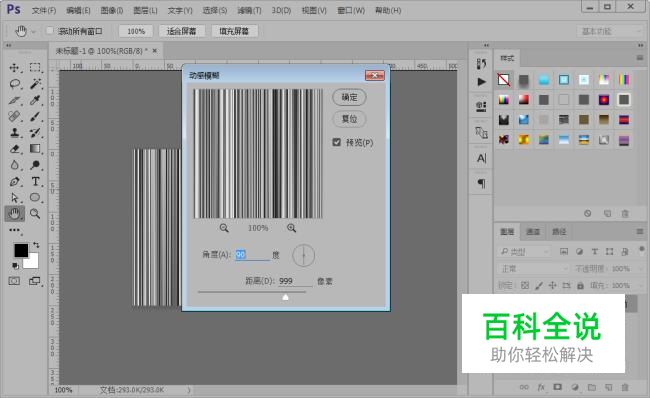The height and width of the screenshot is (398, 650).
Task: Click the angle input field showing 90
Action: point(252,255)
